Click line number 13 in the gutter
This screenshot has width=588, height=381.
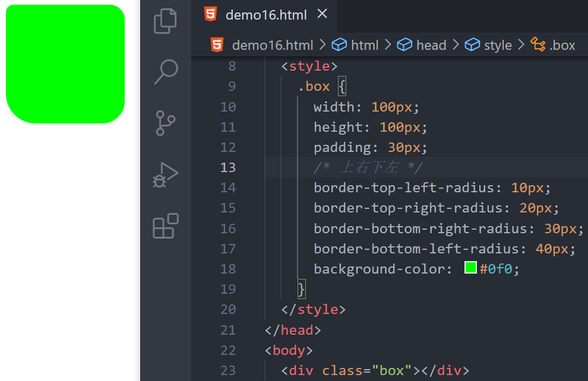228,167
